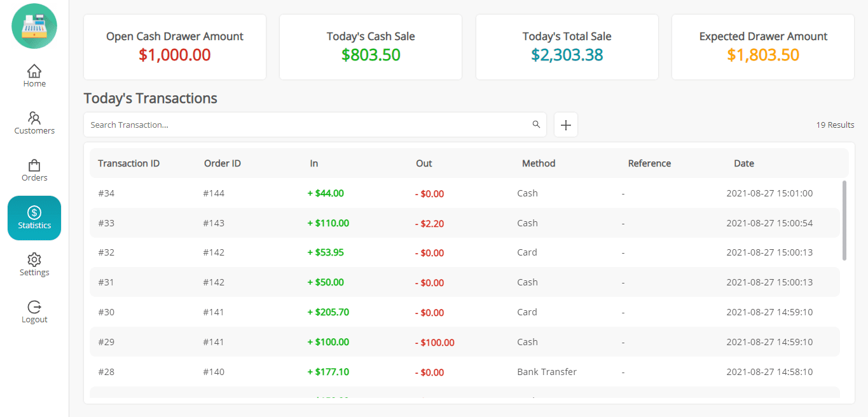Click the Transaction ID column header
The width and height of the screenshot is (868, 417).
coord(128,163)
